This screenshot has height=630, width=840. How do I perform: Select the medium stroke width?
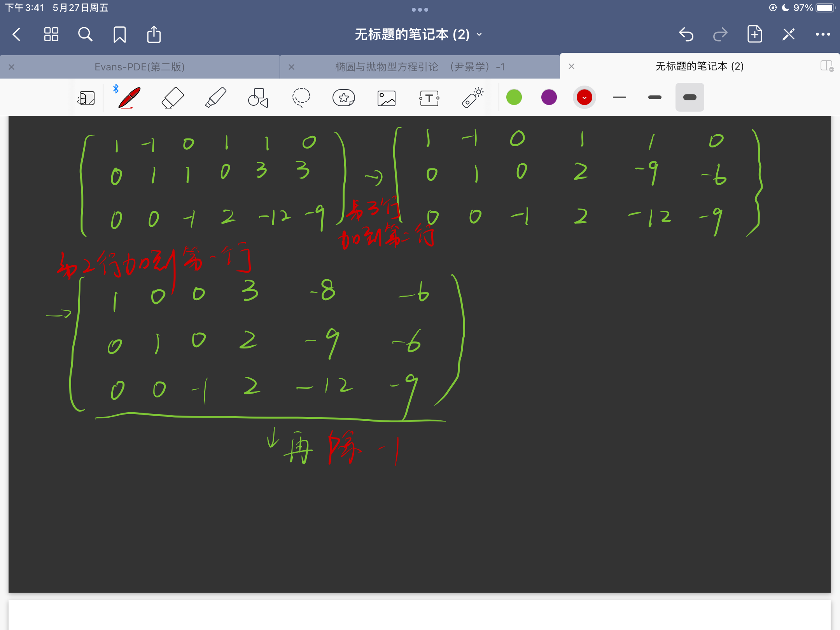click(654, 97)
